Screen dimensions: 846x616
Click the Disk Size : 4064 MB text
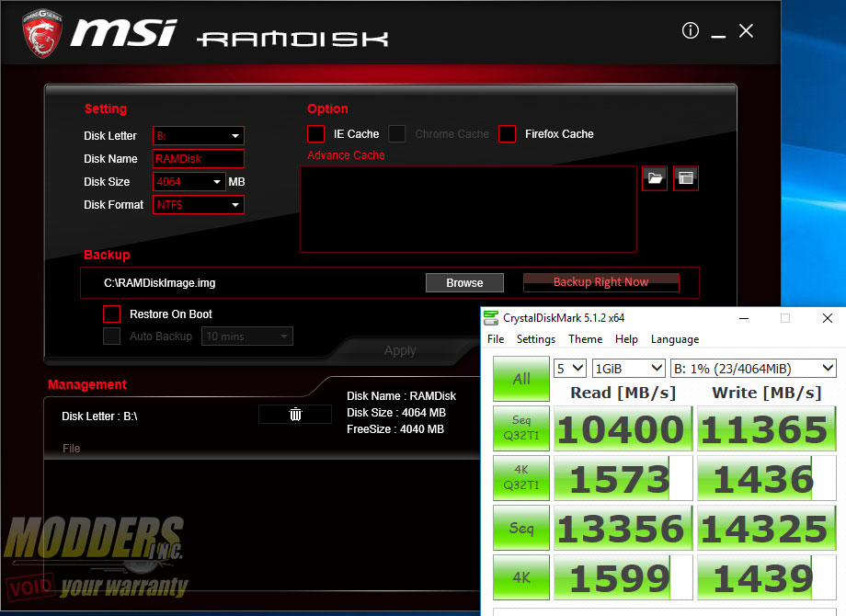coord(396,413)
